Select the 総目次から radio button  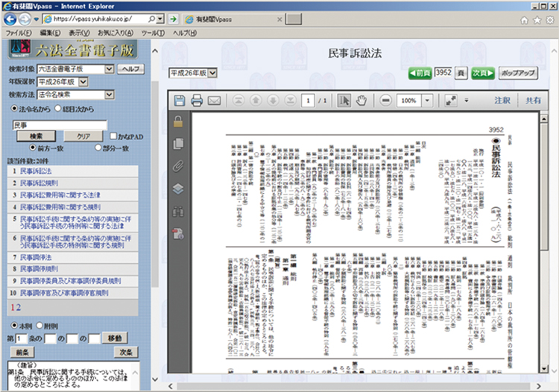point(58,108)
